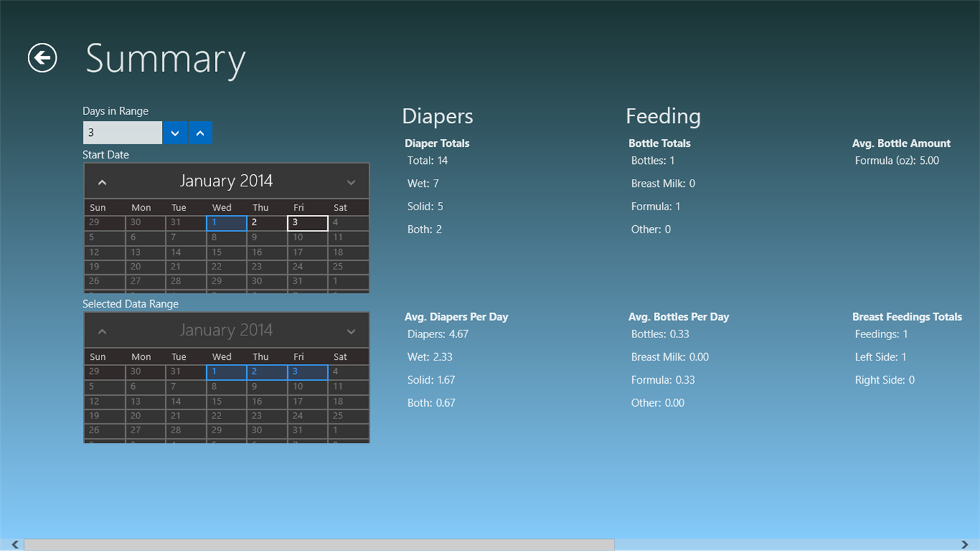Click the "Solid: 5" diaper total
Viewport: 980px width, 551px height.
pos(425,207)
